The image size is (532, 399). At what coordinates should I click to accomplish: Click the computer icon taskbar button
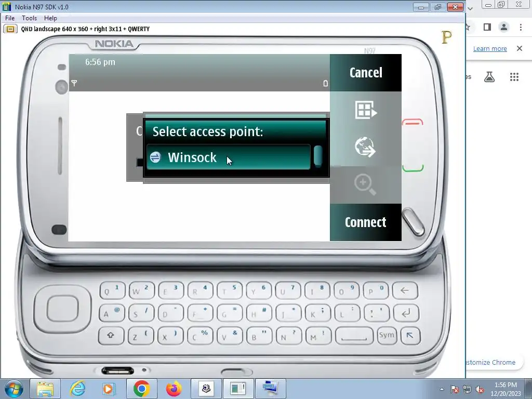coord(206,389)
